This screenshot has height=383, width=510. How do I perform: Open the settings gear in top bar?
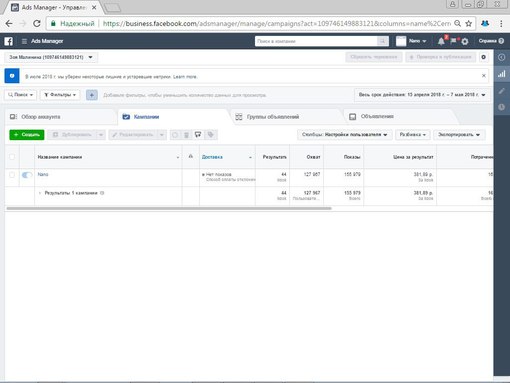click(x=465, y=41)
